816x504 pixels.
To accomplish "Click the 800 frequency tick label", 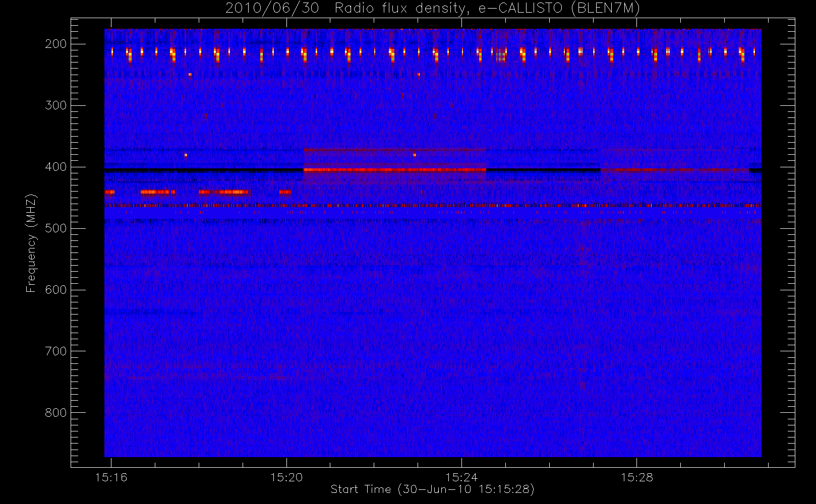I will [56, 413].
